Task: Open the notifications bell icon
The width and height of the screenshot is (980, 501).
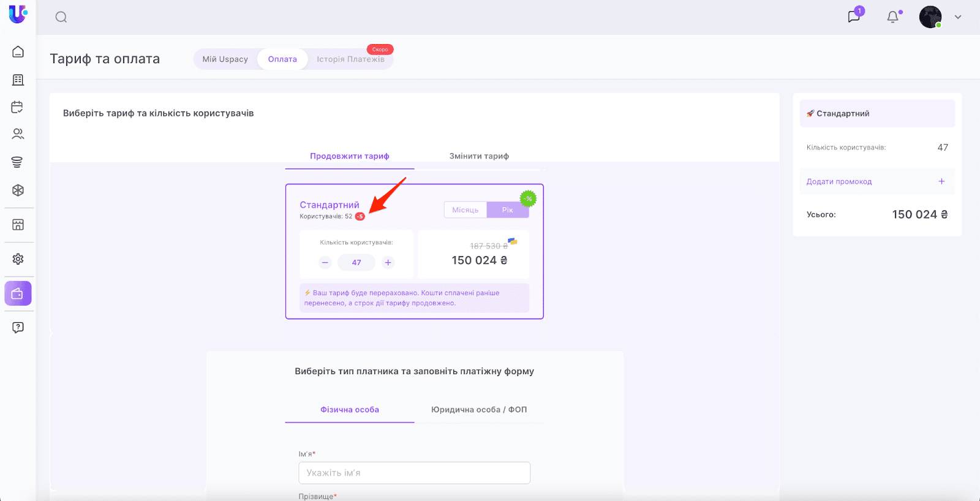Action: coord(893,17)
